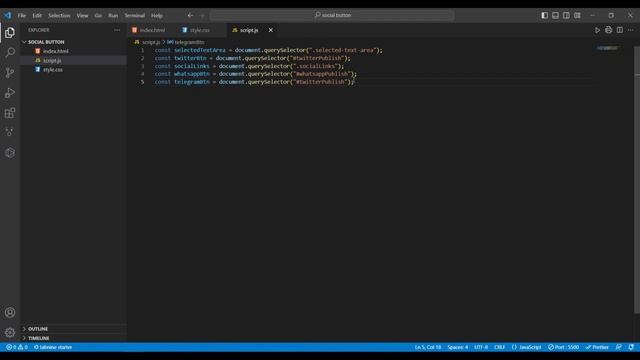Open the Explorer view in activity bar
Viewport: 640px width, 360px height.
pyautogui.click(x=10, y=33)
